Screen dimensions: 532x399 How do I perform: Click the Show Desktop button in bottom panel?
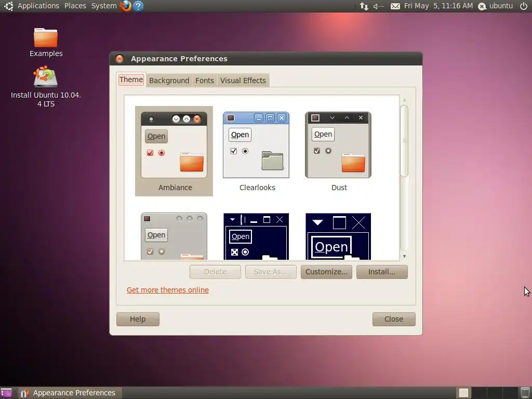pyautogui.click(x=6, y=393)
